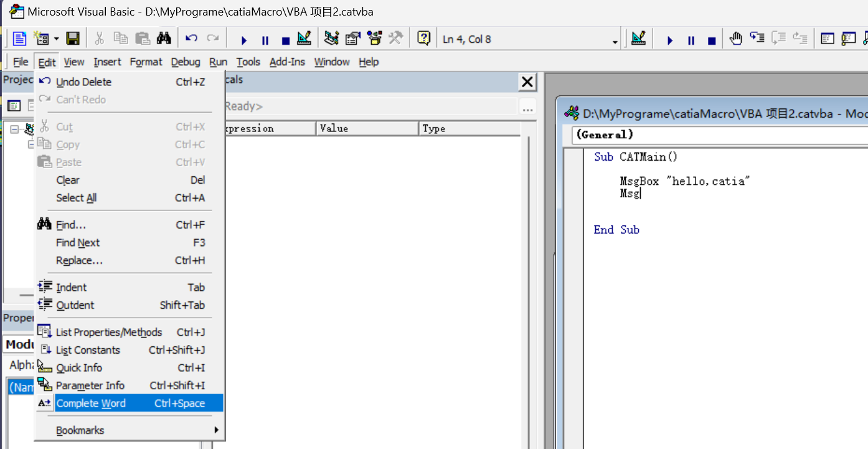Toggle Design Mode in the Standard toolbar
The height and width of the screenshot is (449, 868).
click(304, 39)
